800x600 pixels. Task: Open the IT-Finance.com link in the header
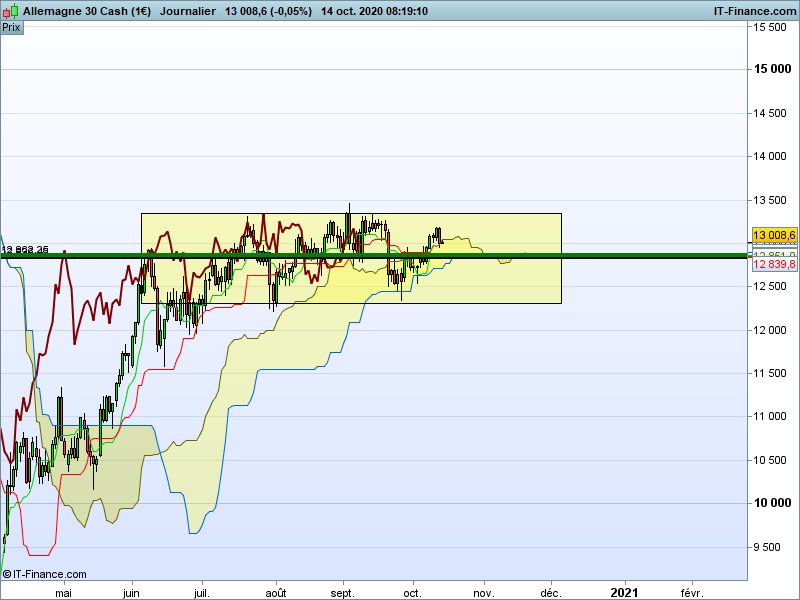[x=755, y=11]
